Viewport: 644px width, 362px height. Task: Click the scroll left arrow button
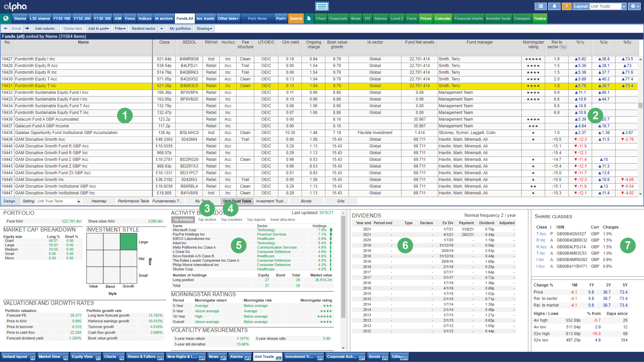(x=6, y=29)
